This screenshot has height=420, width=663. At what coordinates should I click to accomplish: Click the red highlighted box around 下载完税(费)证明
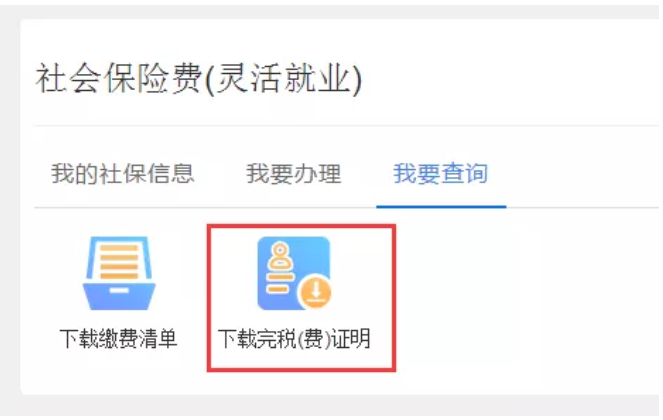[x=301, y=298]
